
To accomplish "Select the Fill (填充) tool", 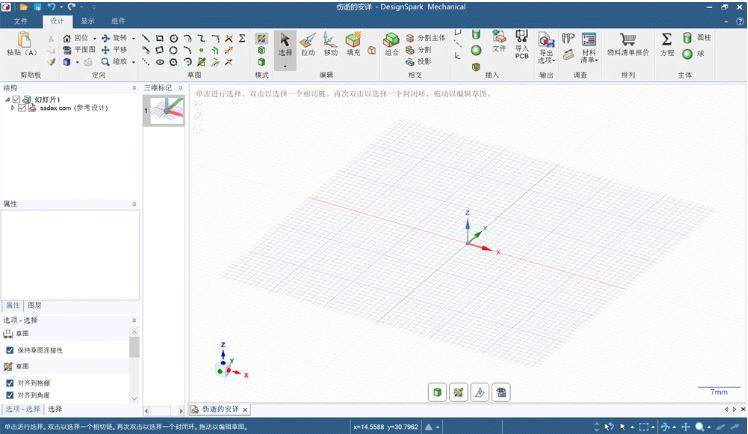I will pos(353,44).
